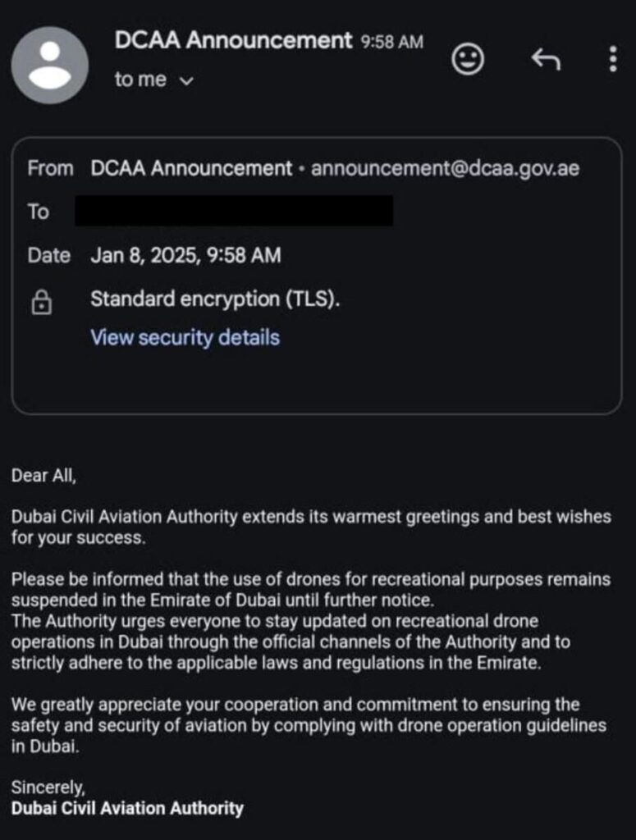Tap the From row sender name in details card
636x840 pixels.
pyautogui.click(x=191, y=169)
